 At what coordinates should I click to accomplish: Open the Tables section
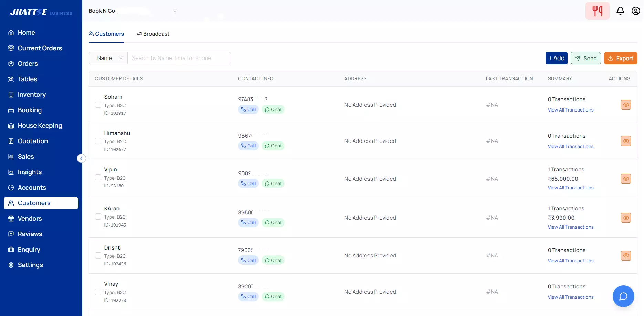(x=27, y=79)
